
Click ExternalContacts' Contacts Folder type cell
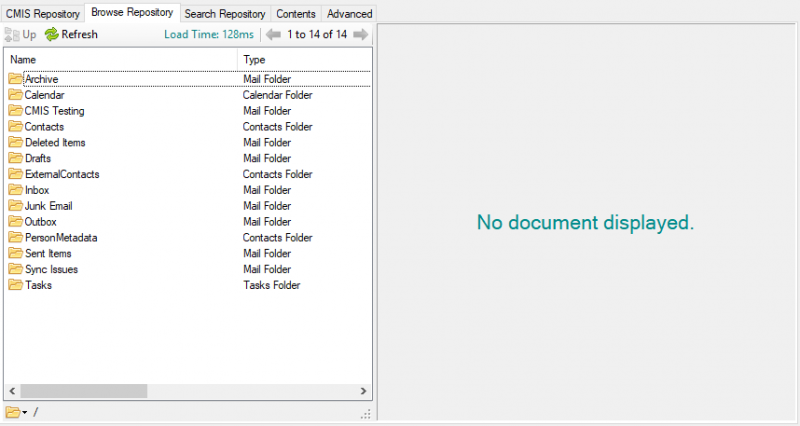pos(278,174)
